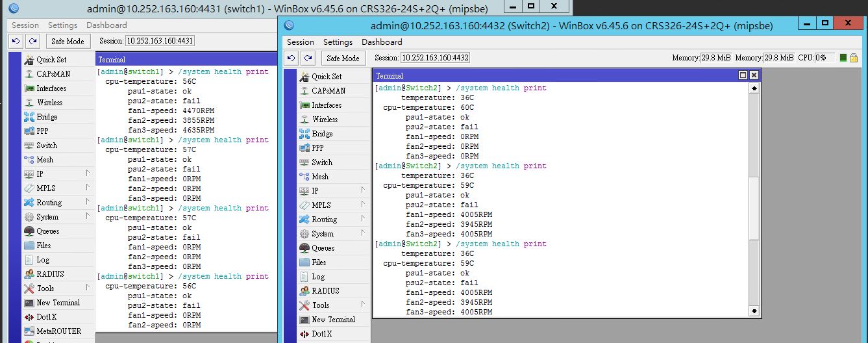The height and width of the screenshot is (343, 868).
Task: Expand Routing submenu arrow in switch1 sidebar
Action: point(88,202)
